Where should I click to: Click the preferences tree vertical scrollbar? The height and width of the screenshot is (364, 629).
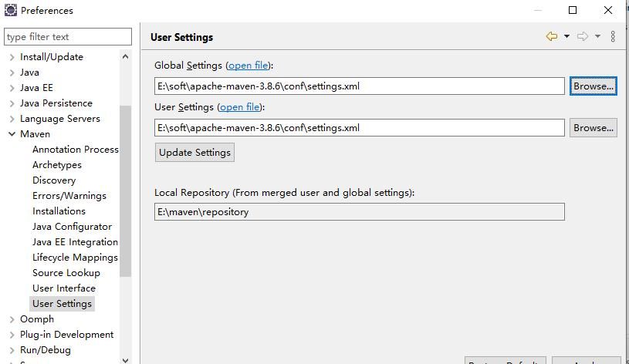coord(126,193)
